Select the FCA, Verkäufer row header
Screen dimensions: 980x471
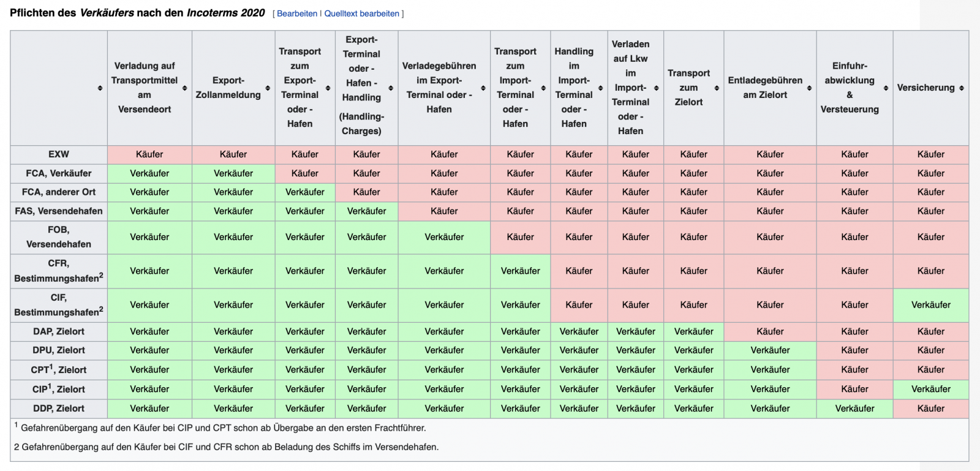pyautogui.click(x=59, y=173)
